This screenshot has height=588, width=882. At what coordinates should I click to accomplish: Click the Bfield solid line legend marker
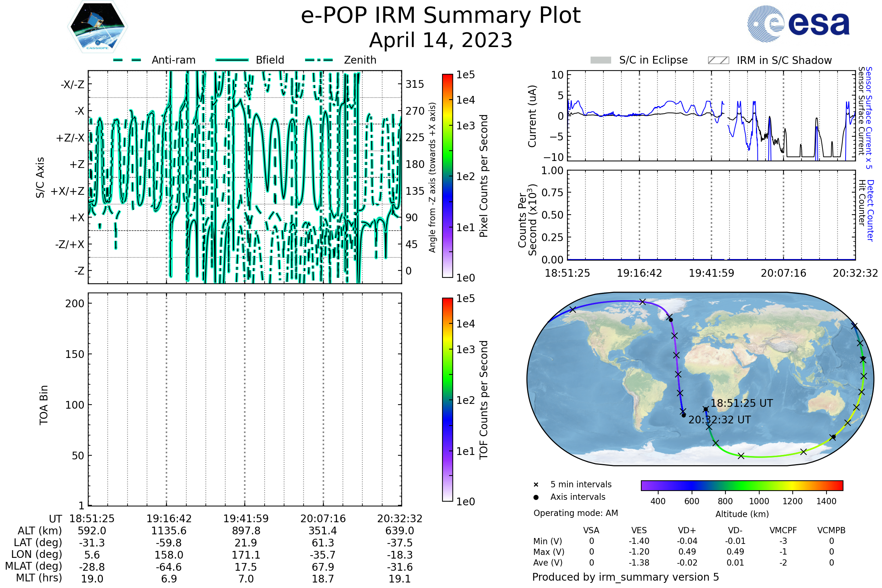click(232, 60)
